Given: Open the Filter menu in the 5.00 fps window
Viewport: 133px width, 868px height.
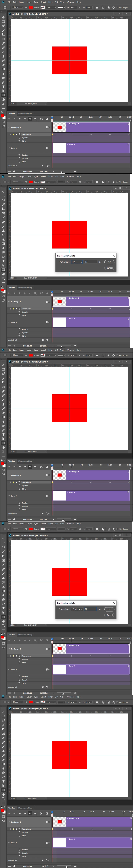Looking at the screenshot, I should pos(51,696).
